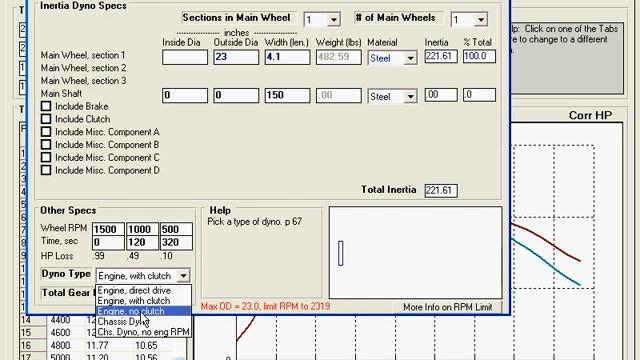This screenshot has height=360, width=640.
Task: Click Main Wheel section 1 Inside Dia field
Action: pyautogui.click(x=185, y=57)
